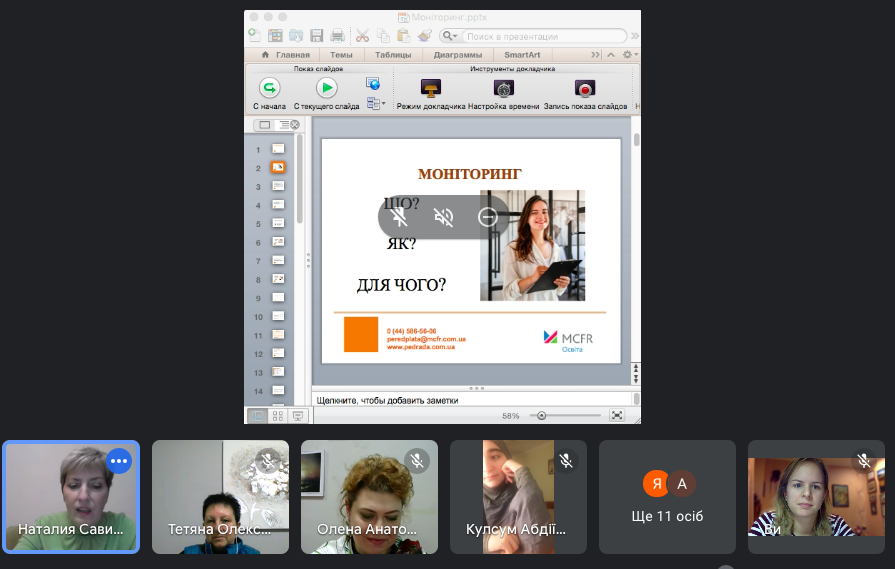Click the rehearse timings stopwatch icon

[504, 88]
